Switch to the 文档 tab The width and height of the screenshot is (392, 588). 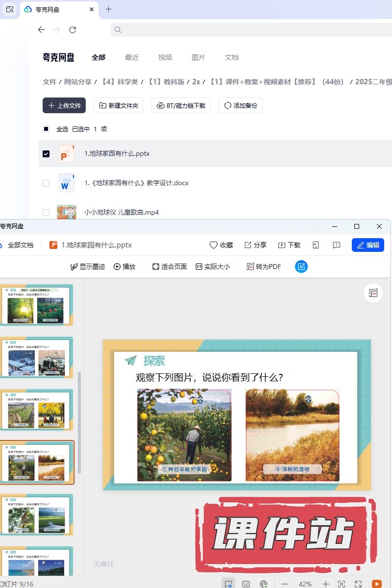click(x=232, y=57)
